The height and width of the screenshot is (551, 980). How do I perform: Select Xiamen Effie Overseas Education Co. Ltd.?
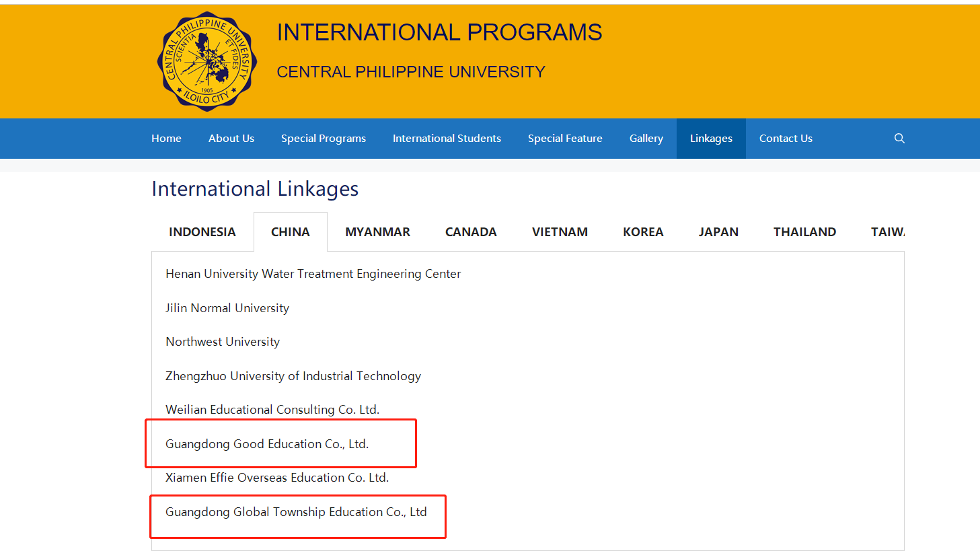(x=277, y=478)
